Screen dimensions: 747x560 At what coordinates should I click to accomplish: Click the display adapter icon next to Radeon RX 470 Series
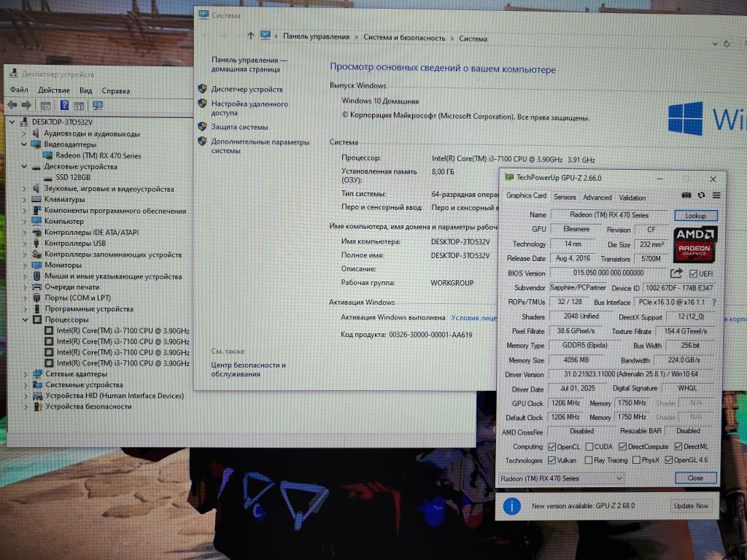47,155
